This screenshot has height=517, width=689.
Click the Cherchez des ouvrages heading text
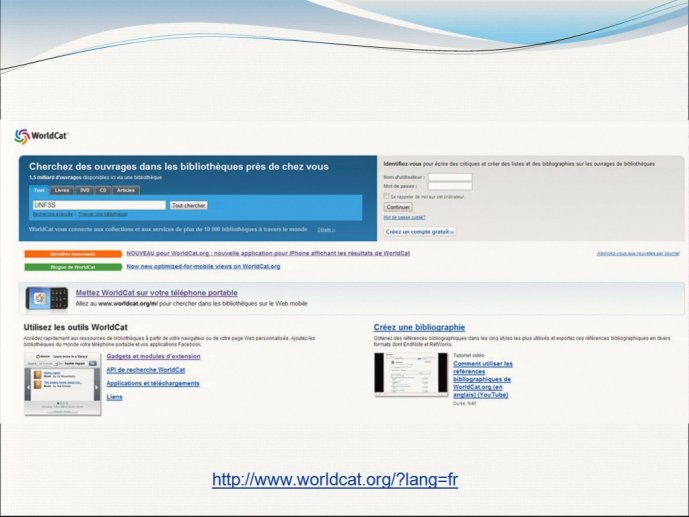coord(179,166)
